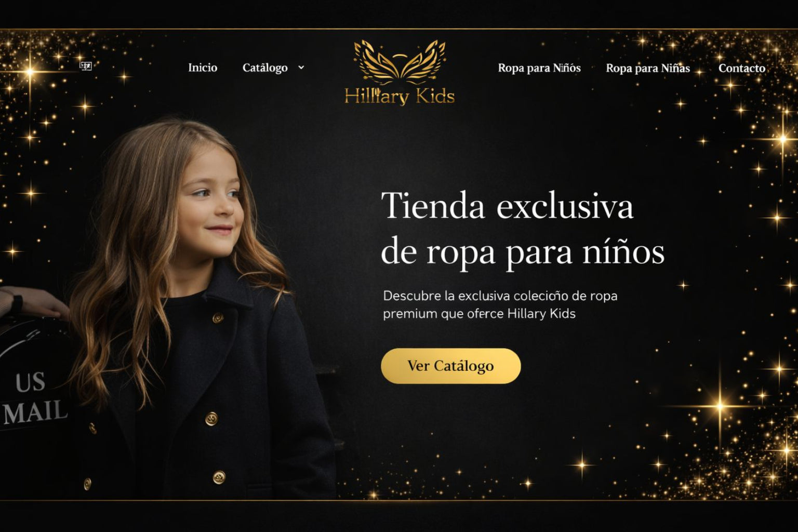This screenshot has width=798, height=532.
Task: Select the 'Tienda exclusiva' headline line
Action: coord(508,206)
